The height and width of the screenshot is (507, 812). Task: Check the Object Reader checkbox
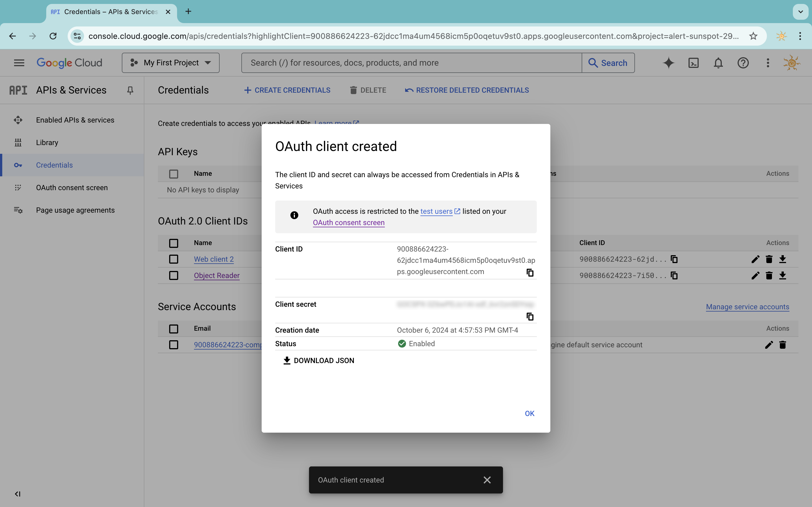tap(173, 275)
